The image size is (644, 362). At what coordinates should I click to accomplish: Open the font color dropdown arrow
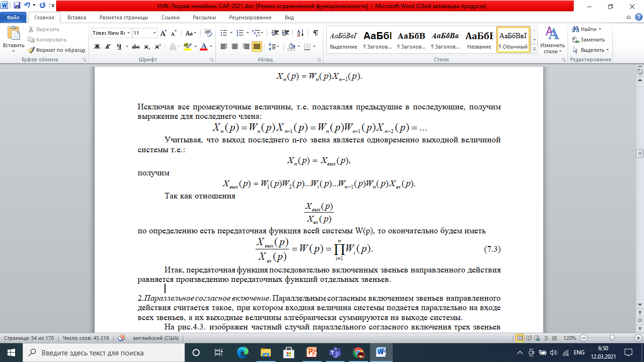(211, 47)
